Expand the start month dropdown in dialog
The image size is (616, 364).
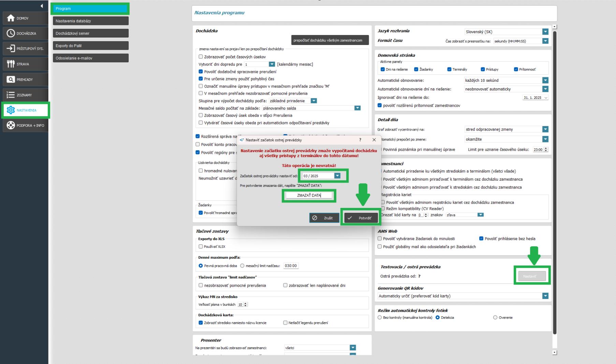[337, 176]
